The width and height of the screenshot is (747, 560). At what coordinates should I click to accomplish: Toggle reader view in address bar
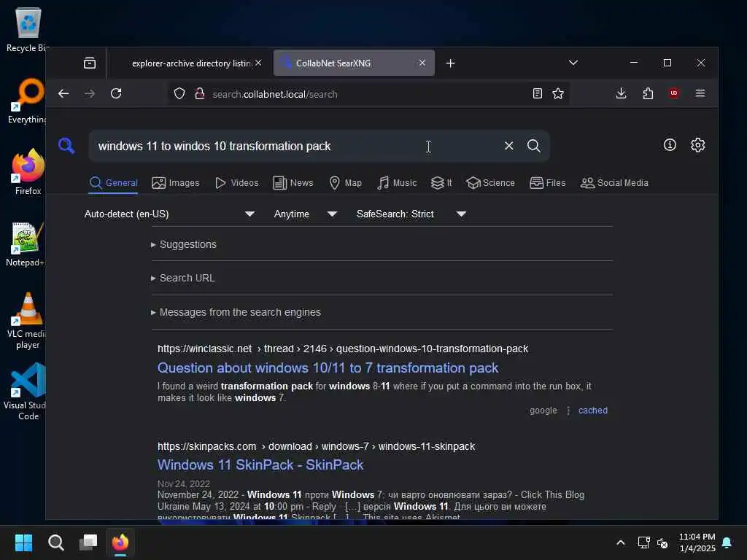[x=538, y=93]
